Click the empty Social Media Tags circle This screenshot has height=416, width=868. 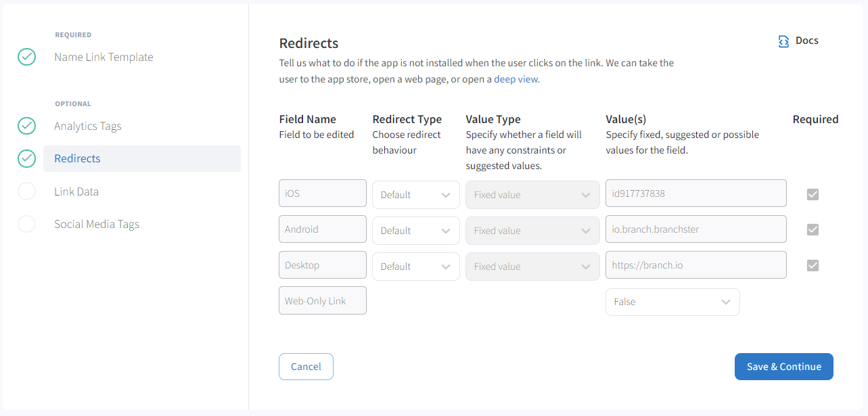(x=26, y=224)
